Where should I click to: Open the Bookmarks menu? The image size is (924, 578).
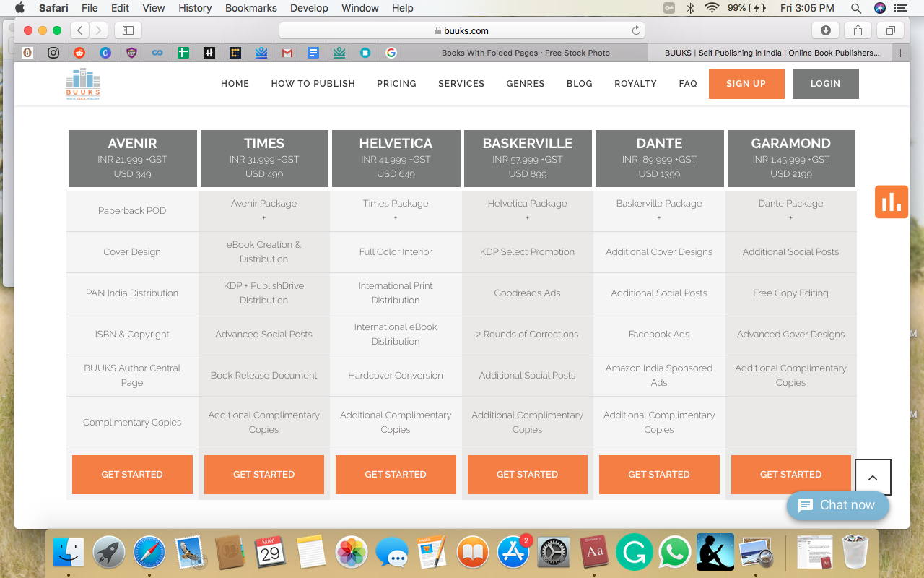[x=250, y=8]
